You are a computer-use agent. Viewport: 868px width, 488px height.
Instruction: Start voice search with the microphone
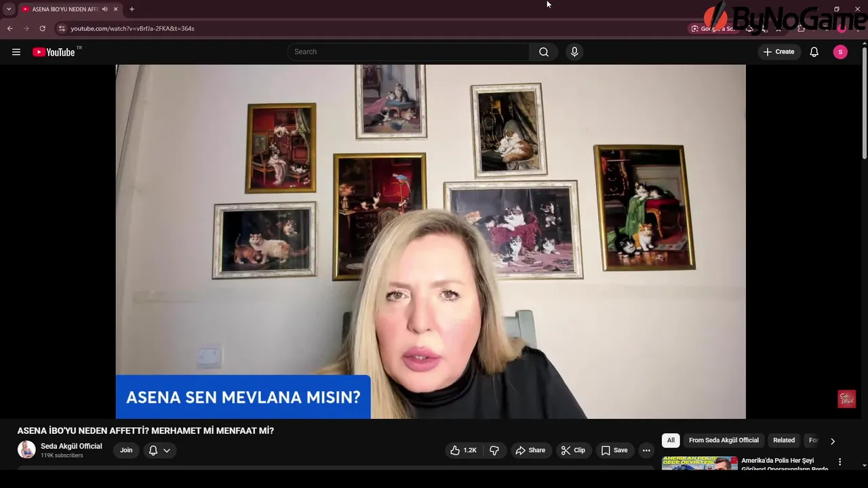574,52
